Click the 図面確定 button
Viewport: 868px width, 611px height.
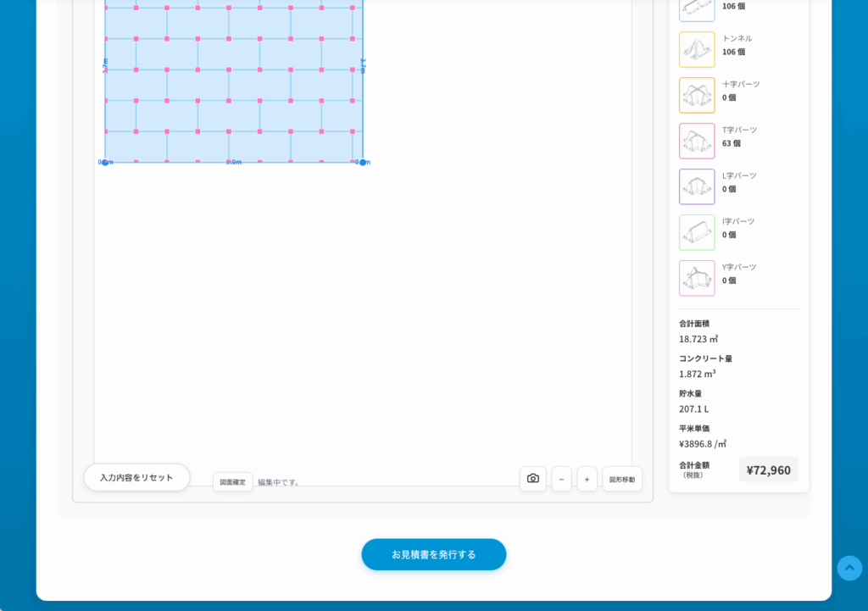(232, 482)
